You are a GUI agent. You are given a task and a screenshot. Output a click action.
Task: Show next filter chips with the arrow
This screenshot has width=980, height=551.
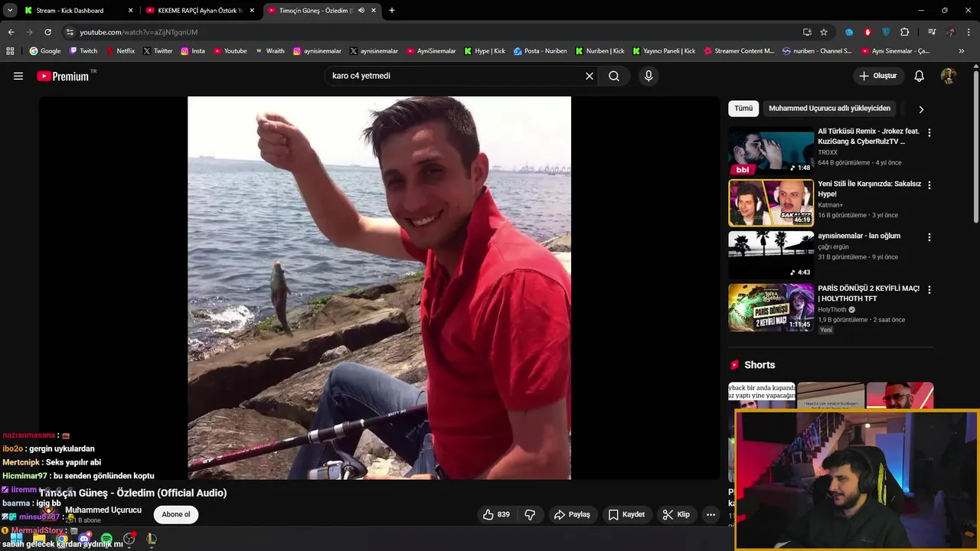click(x=921, y=109)
